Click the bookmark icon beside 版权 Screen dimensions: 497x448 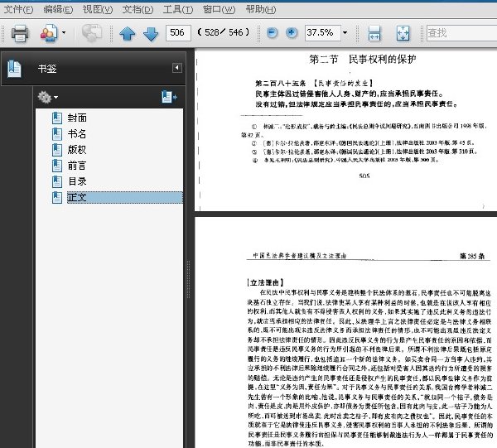[57, 150]
